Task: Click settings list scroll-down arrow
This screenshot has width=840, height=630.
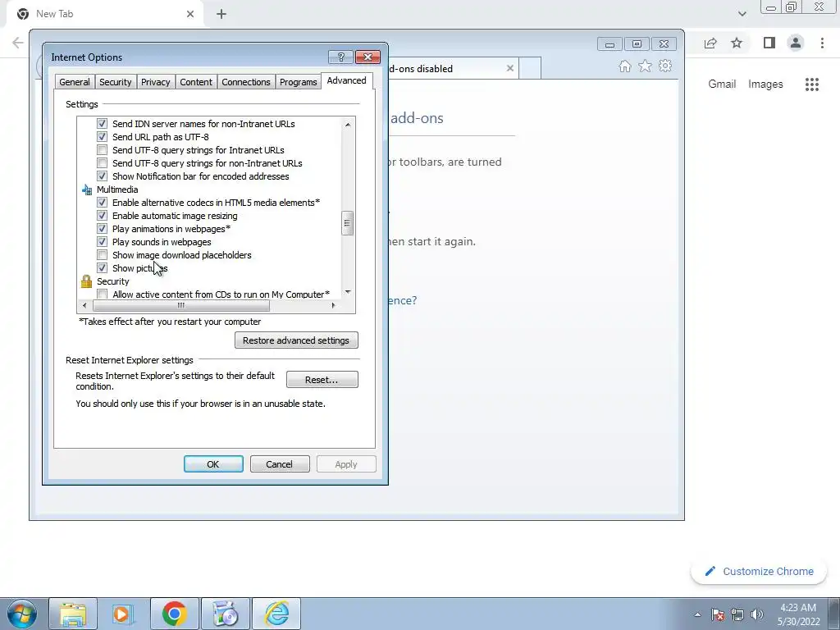Action: (x=348, y=292)
